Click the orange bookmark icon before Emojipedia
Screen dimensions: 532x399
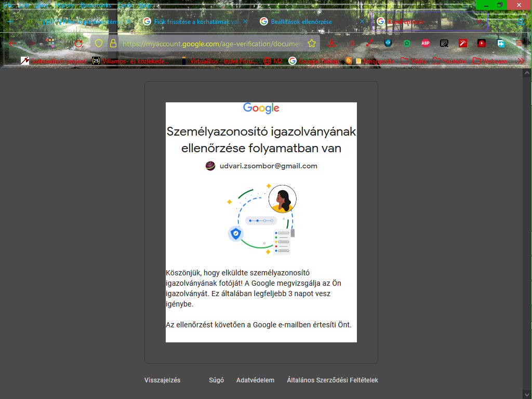coord(349,61)
